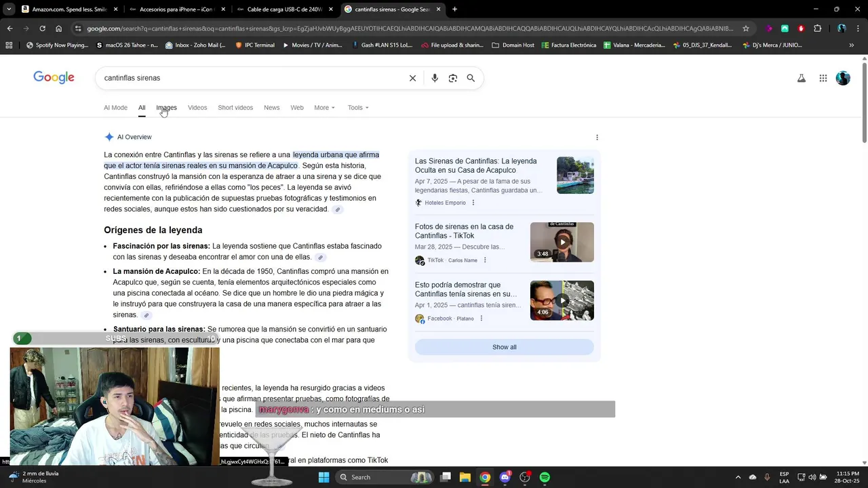Expand the Tools dropdown
Image resolution: width=868 pixels, height=488 pixels.
tap(358, 108)
